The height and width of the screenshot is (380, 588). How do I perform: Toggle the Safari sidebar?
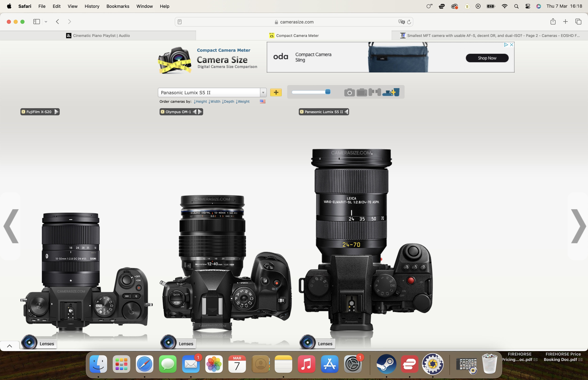click(x=37, y=22)
